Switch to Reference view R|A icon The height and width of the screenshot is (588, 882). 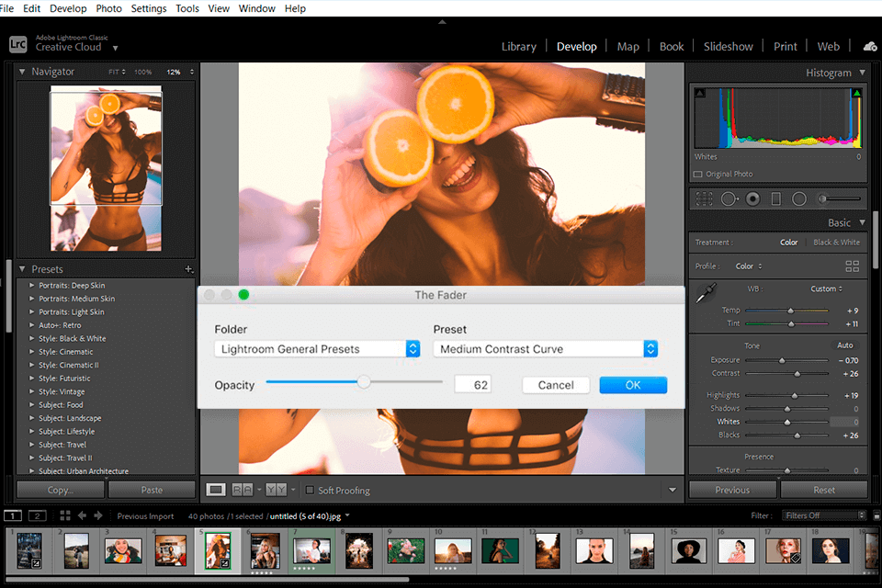point(243,490)
